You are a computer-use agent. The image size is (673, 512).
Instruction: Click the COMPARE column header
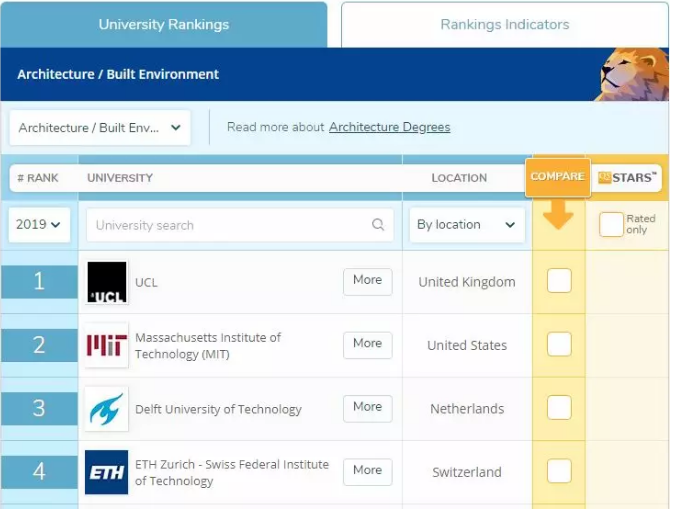[560, 178]
